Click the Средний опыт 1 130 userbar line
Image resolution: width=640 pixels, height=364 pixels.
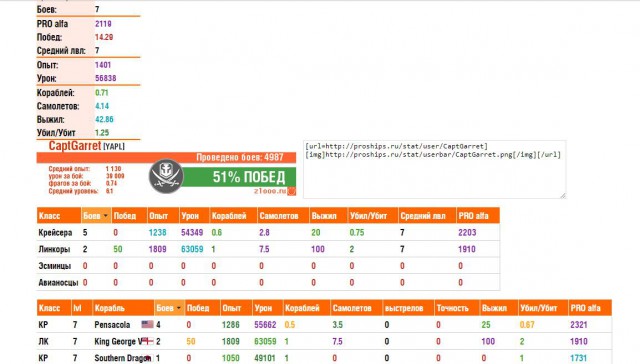coord(85,169)
